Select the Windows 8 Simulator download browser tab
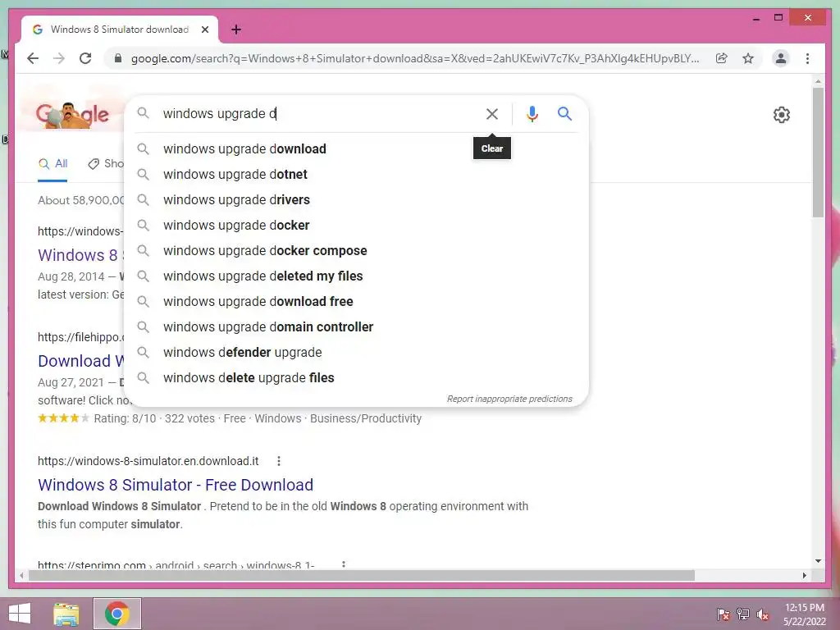Viewport: 840px width, 630px height. click(120, 30)
